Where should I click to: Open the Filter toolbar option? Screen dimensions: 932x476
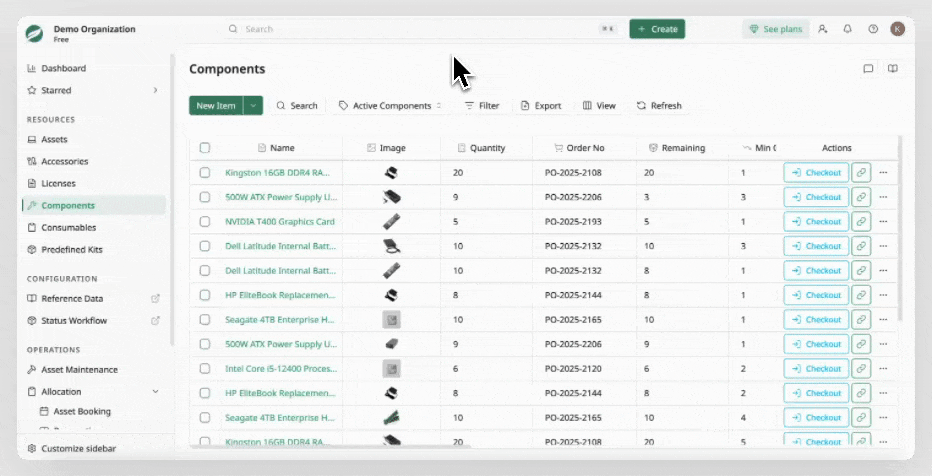click(x=481, y=105)
